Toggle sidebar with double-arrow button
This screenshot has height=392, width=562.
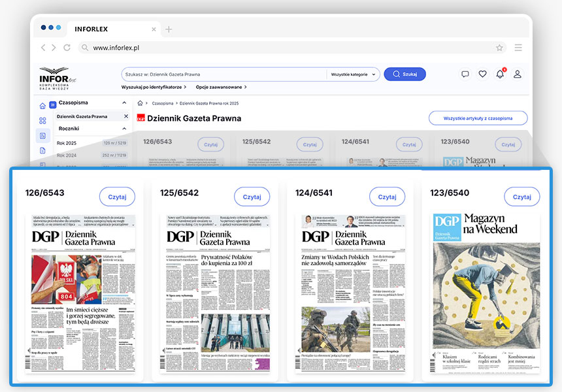53,105
